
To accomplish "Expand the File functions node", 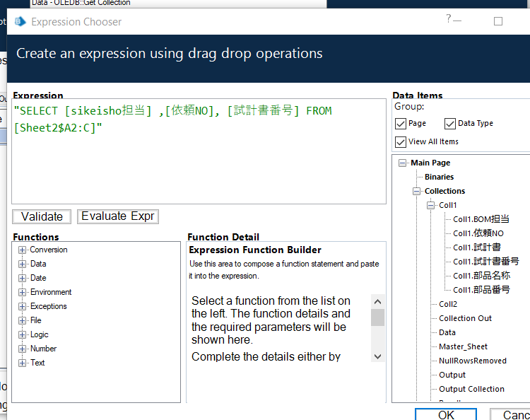I will pyautogui.click(x=23, y=320).
